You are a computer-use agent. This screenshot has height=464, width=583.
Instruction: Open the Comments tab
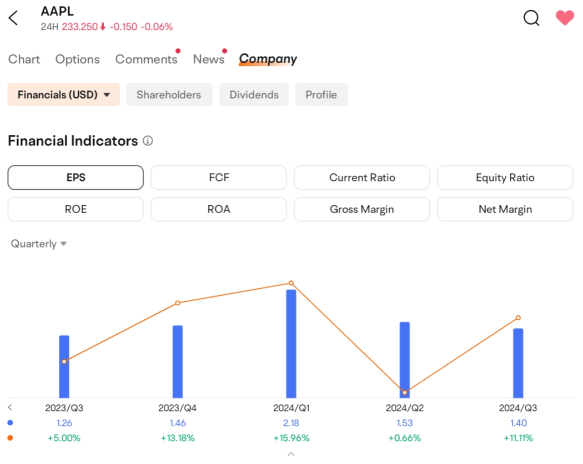click(146, 59)
